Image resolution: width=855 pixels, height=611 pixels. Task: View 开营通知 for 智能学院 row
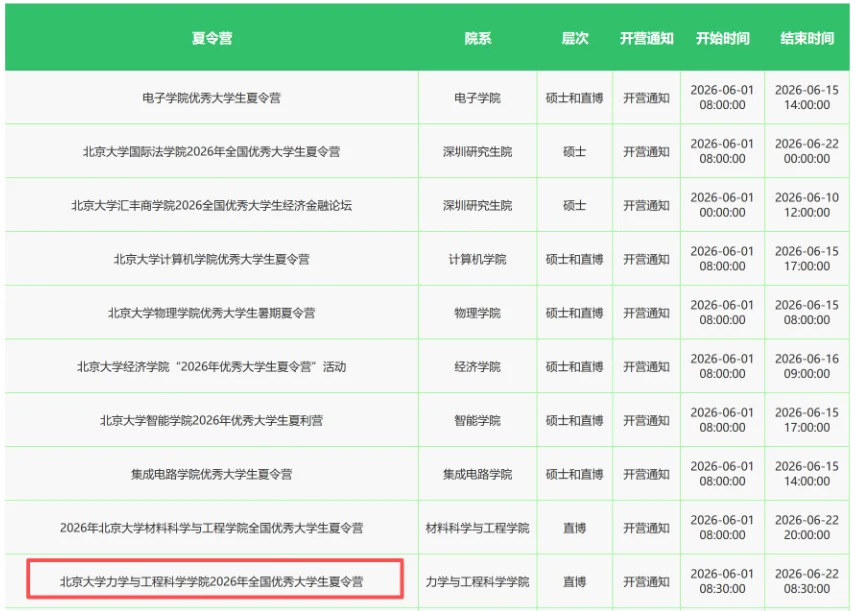coord(647,421)
